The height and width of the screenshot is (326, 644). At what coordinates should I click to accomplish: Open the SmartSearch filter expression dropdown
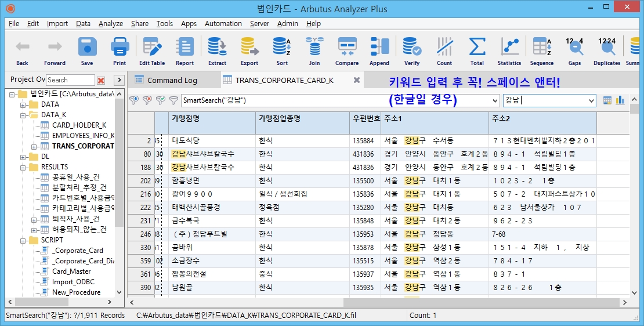495,100
